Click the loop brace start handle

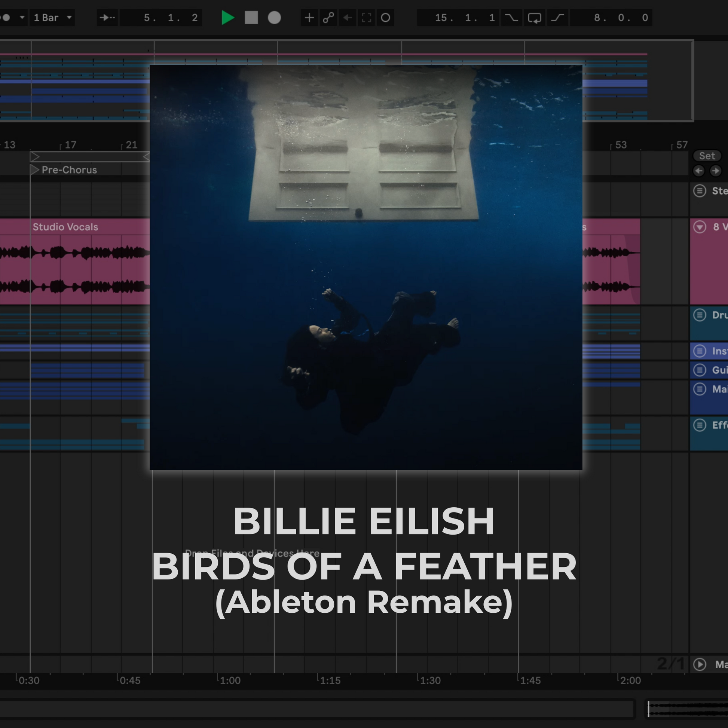tap(35, 156)
